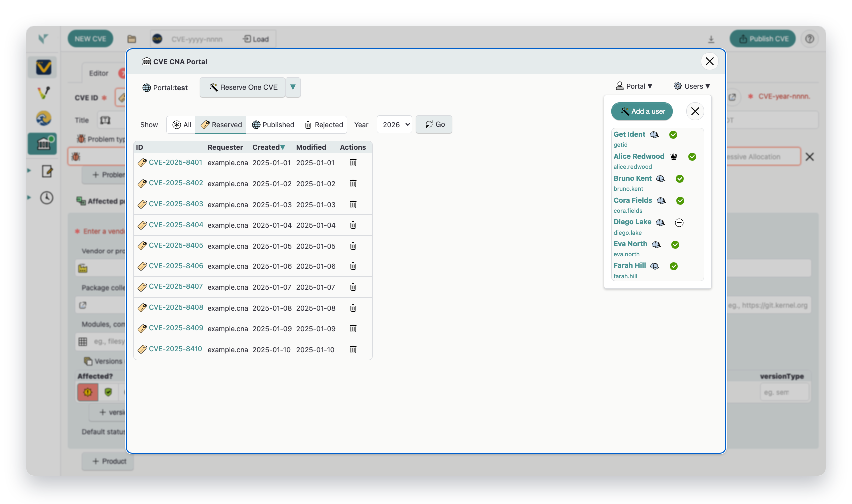The width and height of the screenshot is (852, 504).
Task: Open the Year dropdown showing 2026
Action: click(x=394, y=124)
